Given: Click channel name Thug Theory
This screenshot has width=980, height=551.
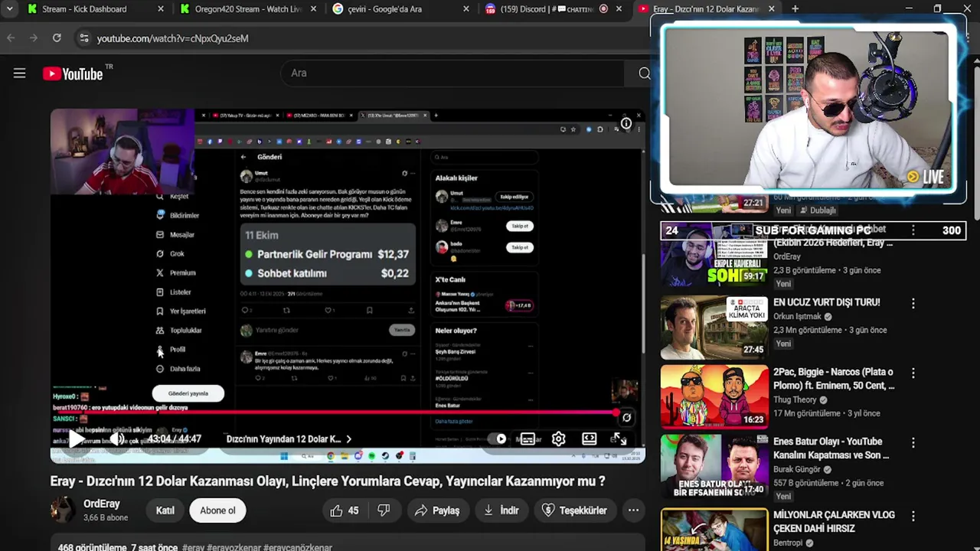Looking at the screenshot, I should [795, 399].
